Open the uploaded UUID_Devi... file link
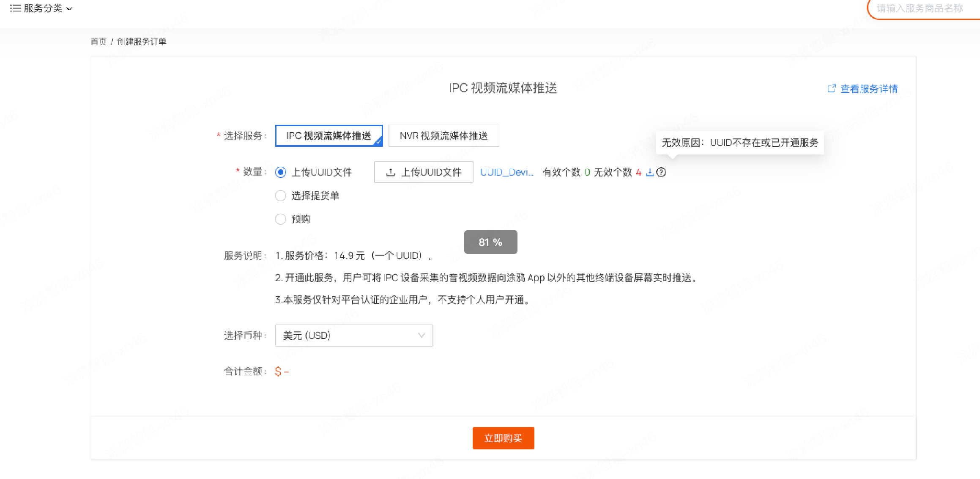 506,172
